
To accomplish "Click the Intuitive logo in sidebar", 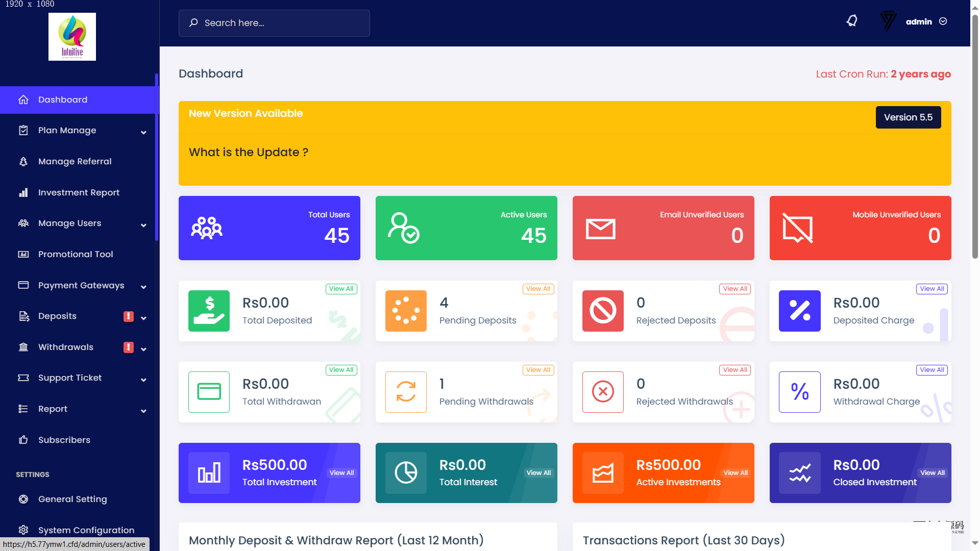I will coord(72,37).
